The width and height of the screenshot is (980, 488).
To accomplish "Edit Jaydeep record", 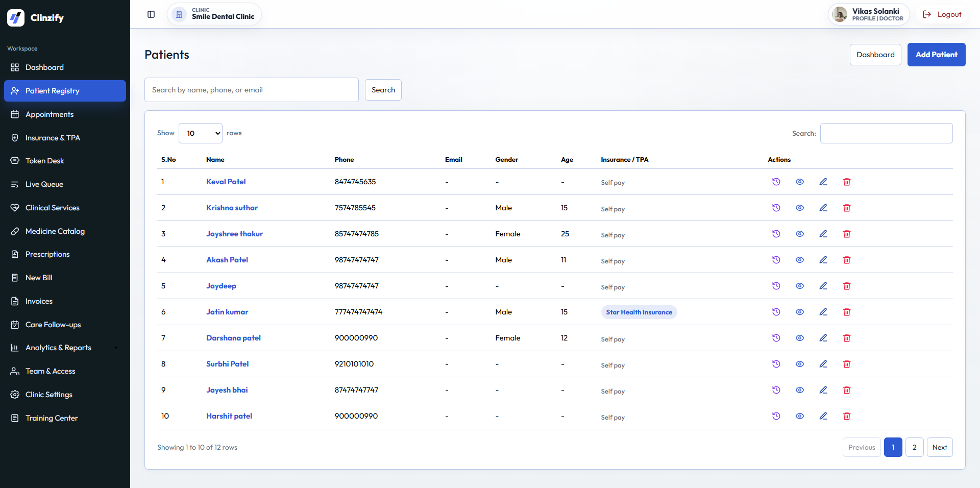I will coord(823,286).
